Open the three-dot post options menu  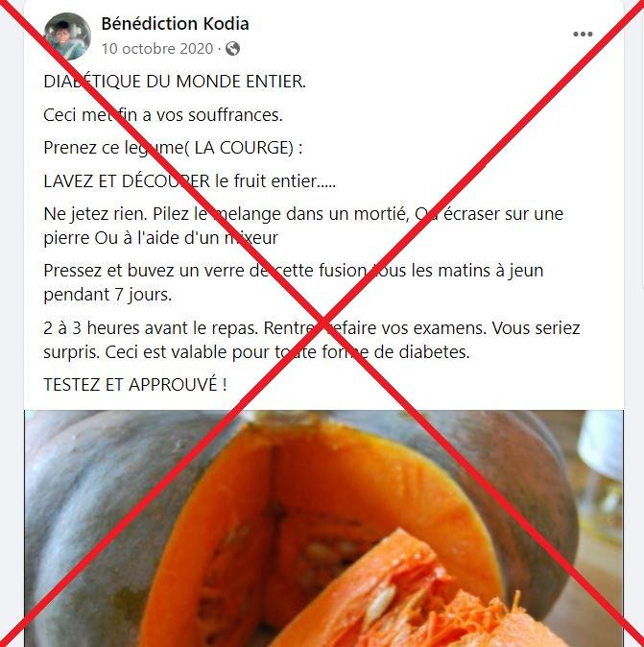583,35
